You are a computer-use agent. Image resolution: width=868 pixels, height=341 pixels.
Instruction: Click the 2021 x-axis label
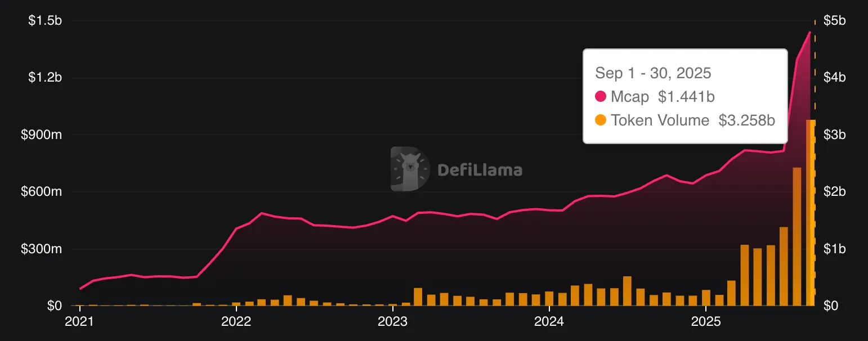pyautogui.click(x=80, y=323)
